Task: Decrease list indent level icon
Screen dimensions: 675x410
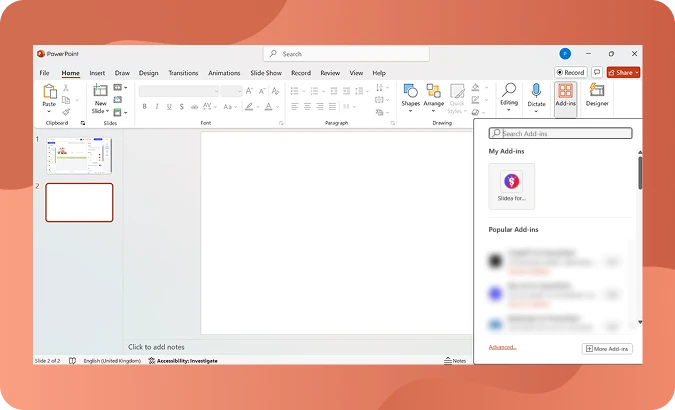Action: coord(334,91)
